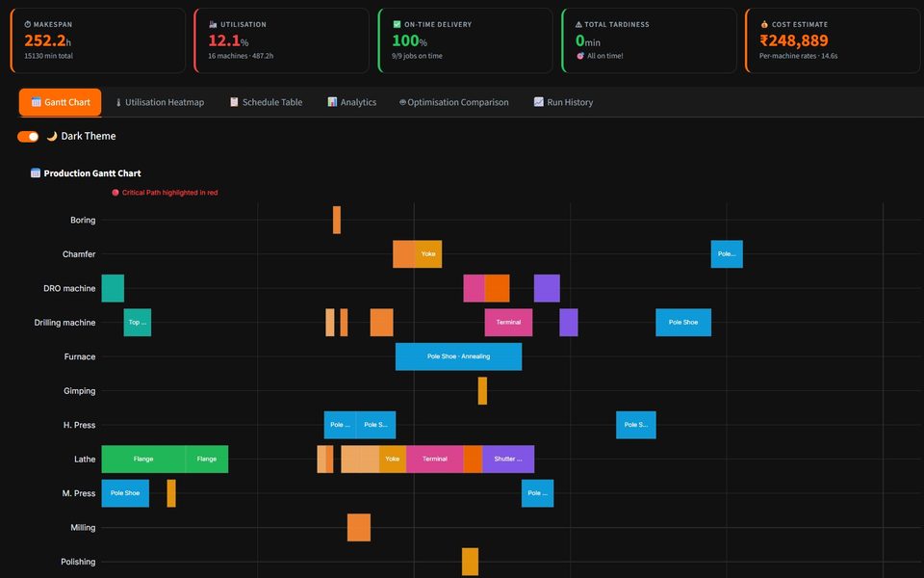Click the Lathe row label
The image size is (924, 578).
point(85,459)
